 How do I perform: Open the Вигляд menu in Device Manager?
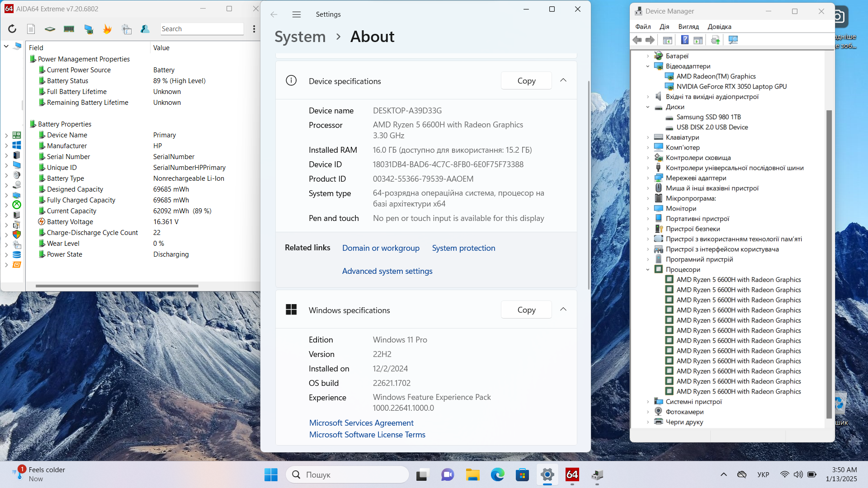[x=689, y=27]
